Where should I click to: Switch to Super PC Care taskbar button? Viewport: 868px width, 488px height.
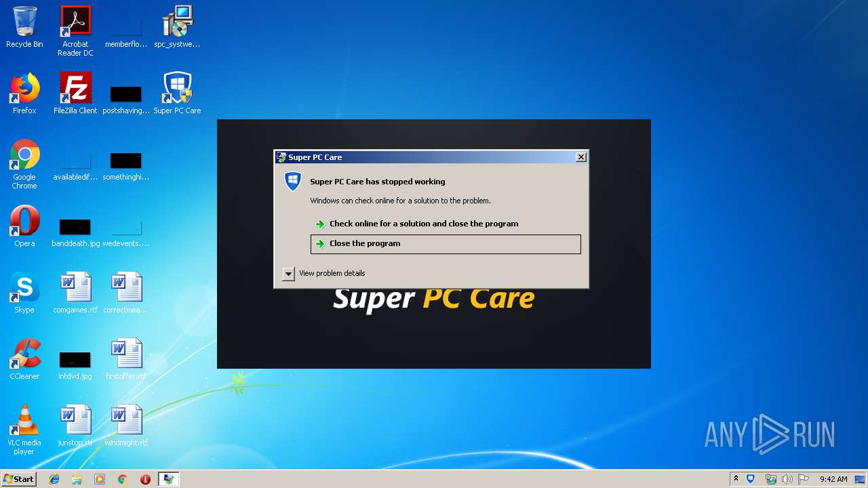[x=168, y=479]
